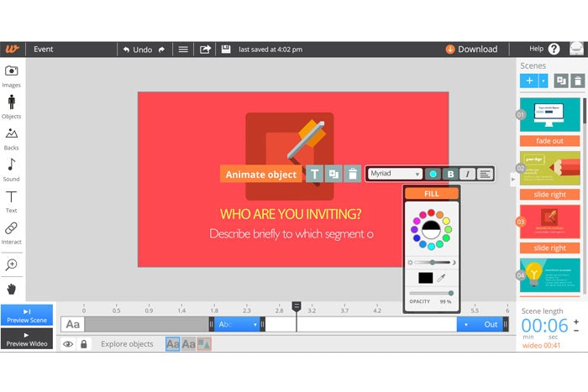Open the Myriad font dropdown
Viewport: 588px width, 392px height.
pos(395,174)
